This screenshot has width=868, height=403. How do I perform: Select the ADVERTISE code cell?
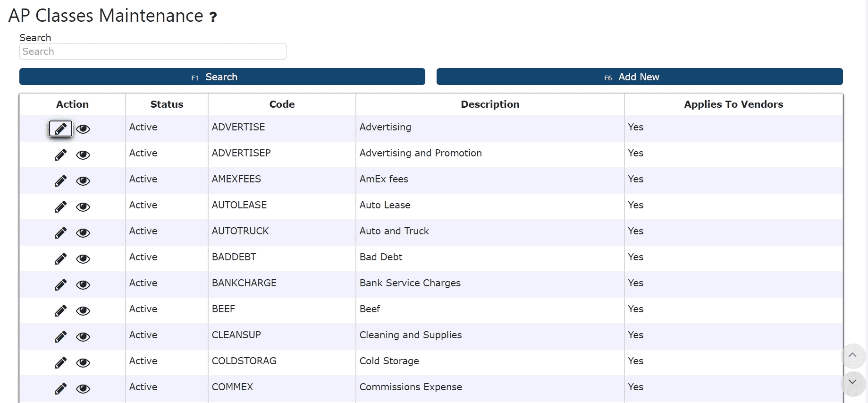coord(282,128)
